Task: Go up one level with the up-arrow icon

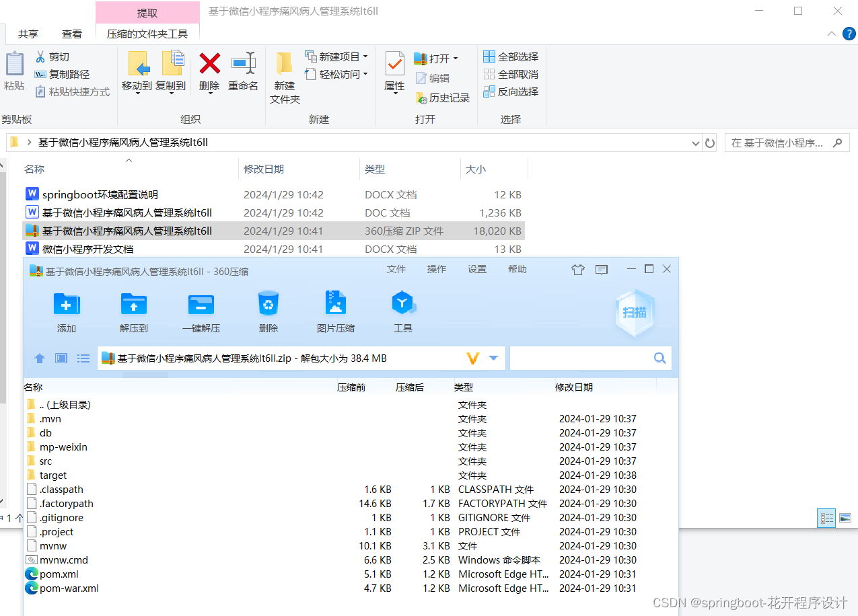Action: 40,358
